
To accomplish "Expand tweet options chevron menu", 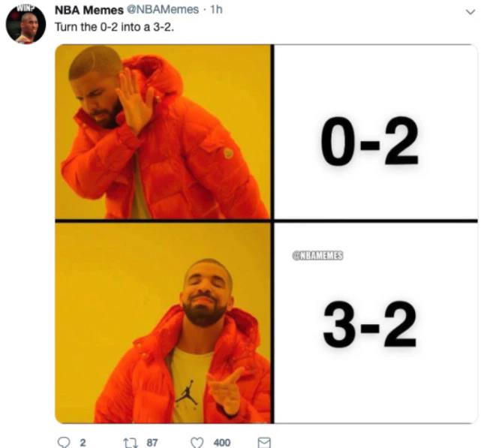I will pyautogui.click(x=470, y=12).
